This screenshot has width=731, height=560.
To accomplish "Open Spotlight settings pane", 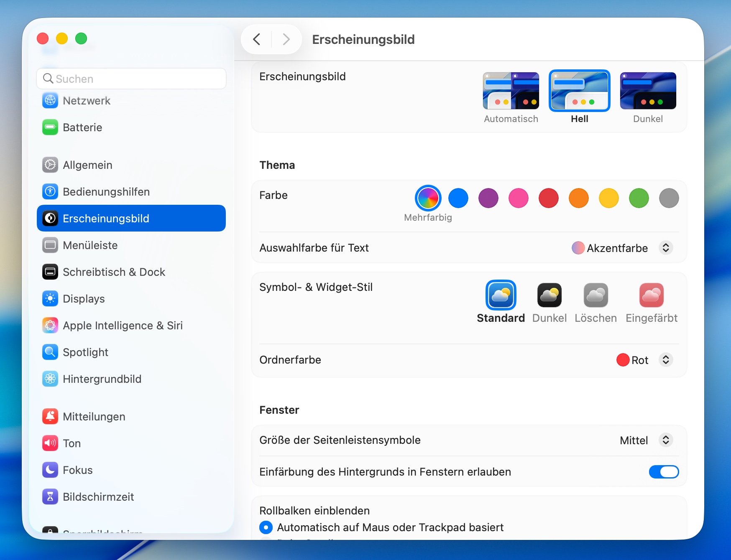I will 131,352.
